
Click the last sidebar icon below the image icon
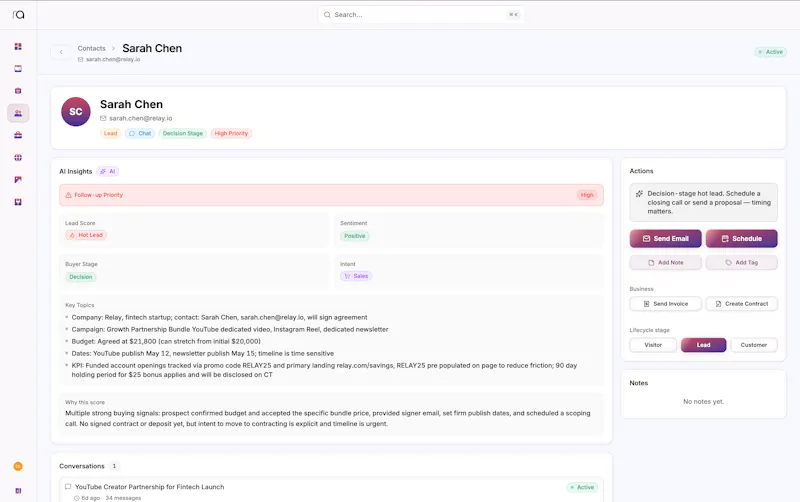point(18,202)
